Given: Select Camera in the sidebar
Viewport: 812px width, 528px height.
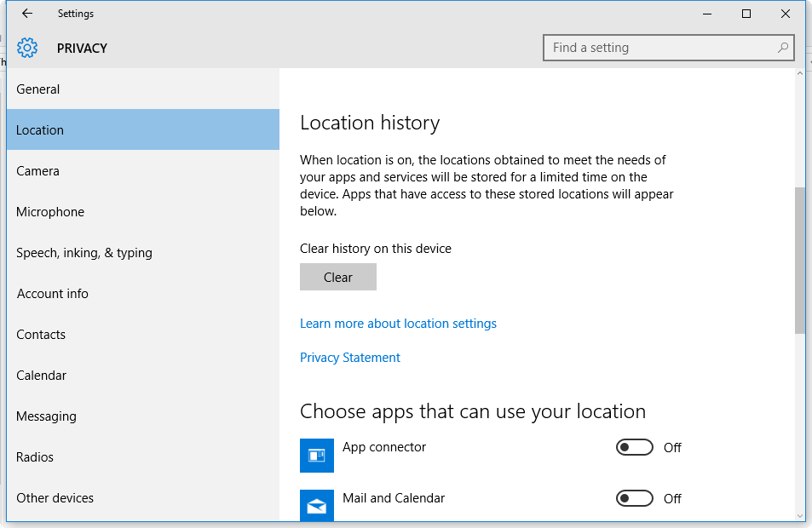Looking at the screenshot, I should (38, 171).
